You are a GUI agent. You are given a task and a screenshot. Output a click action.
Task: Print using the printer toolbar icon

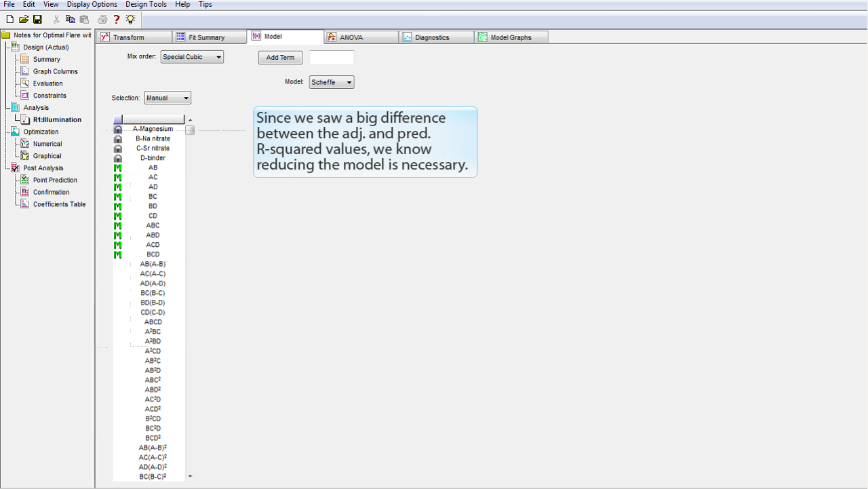[x=102, y=20]
